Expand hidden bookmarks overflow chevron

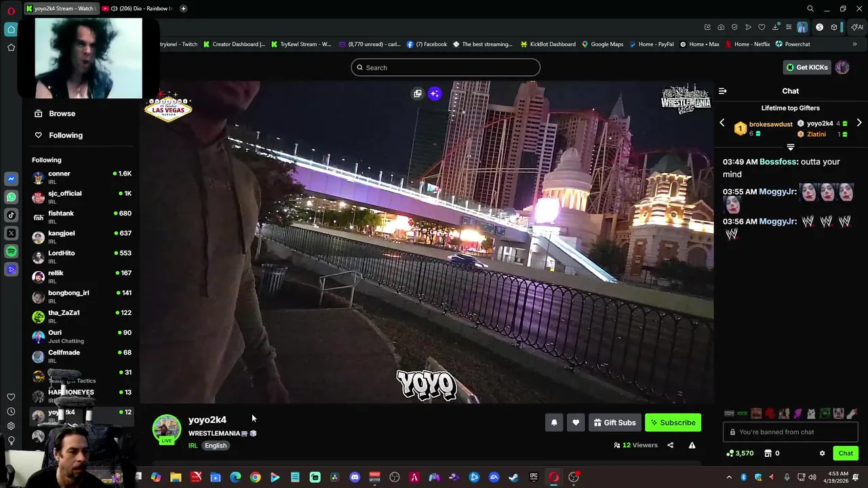[854, 44]
